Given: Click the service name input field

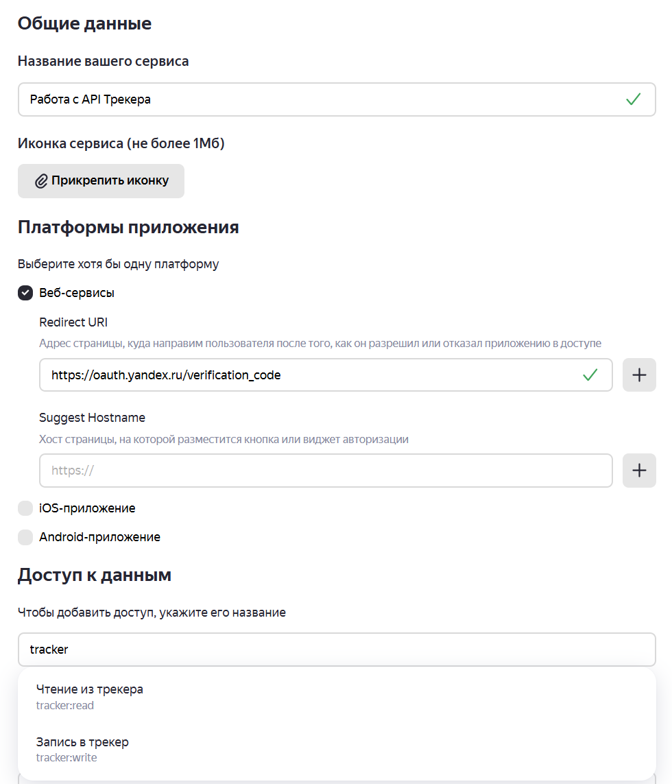Looking at the screenshot, I should click(337, 99).
